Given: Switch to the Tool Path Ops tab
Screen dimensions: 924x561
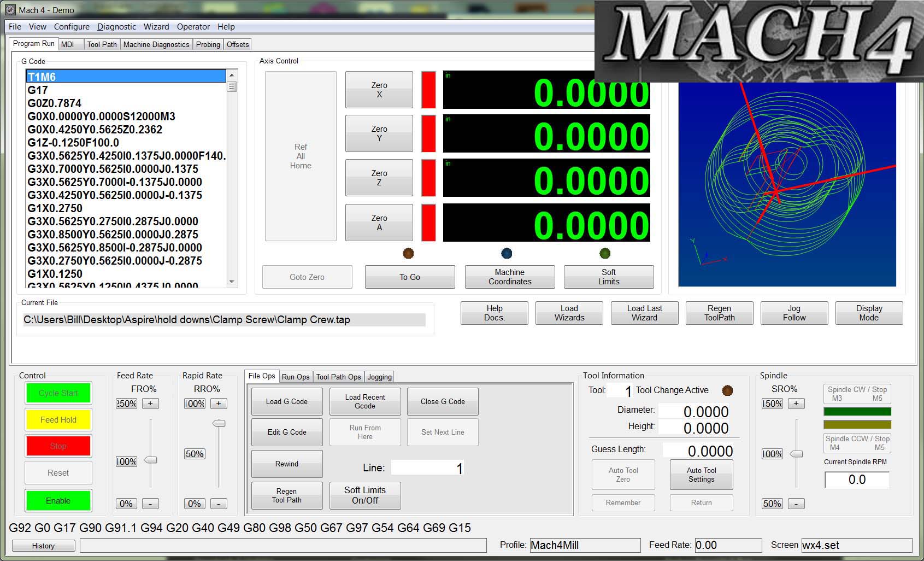Looking at the screenshot, I should click(x=338, y=377).
